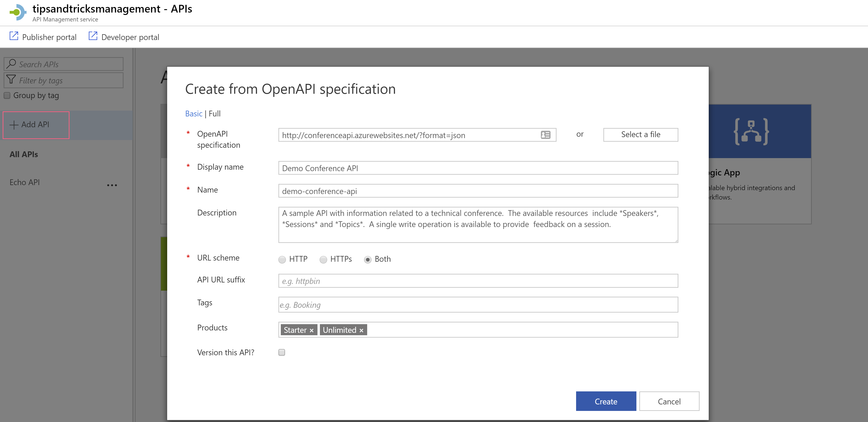This screenshot has width=868, height=422.
Task: Click the Select a file button
Action: 641,135
